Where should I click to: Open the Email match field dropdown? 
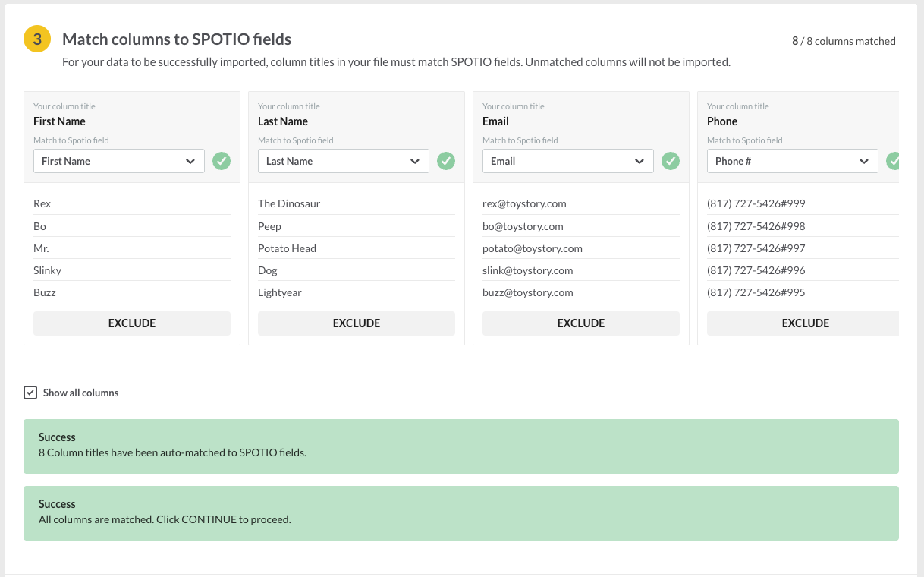point(568,161)
